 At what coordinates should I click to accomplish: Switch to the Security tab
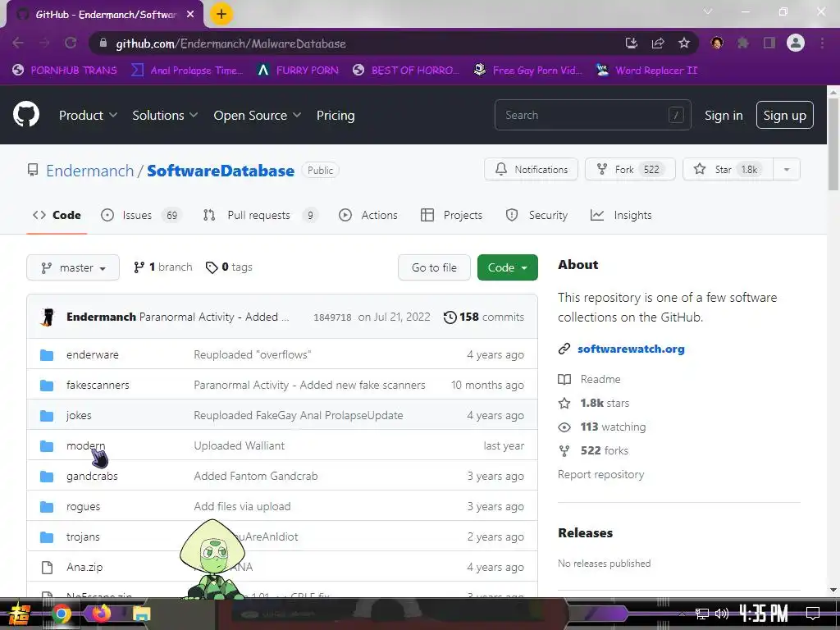(x=536, y=215)
